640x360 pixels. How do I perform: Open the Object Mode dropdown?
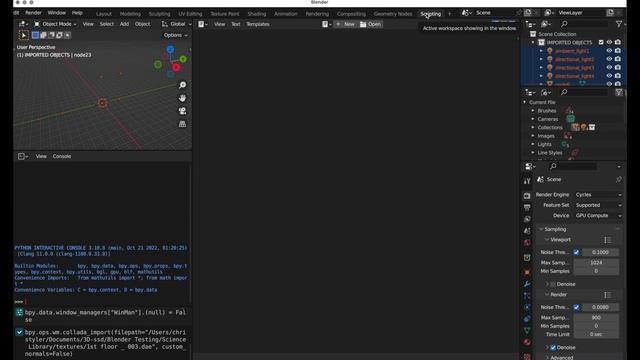pos(55,24)
